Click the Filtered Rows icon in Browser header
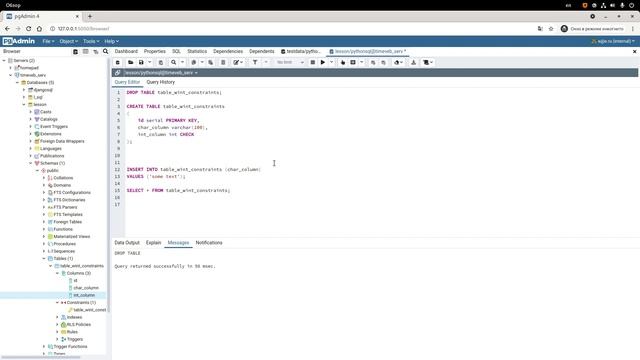 (96, 51)
